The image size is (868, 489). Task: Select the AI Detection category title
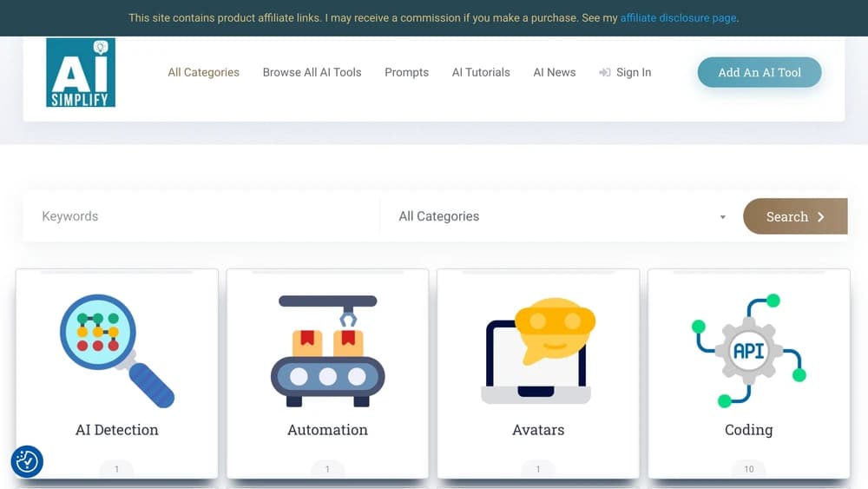point(117,430)
